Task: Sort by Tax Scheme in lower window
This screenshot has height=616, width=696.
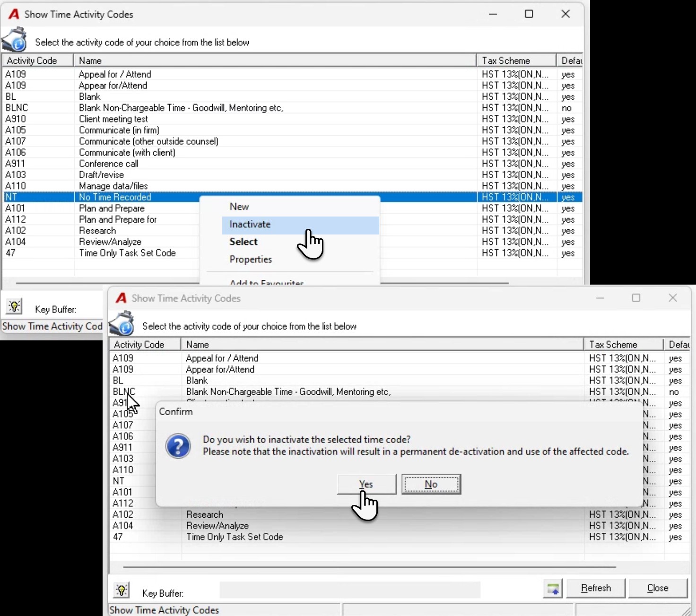Action: 624,345
